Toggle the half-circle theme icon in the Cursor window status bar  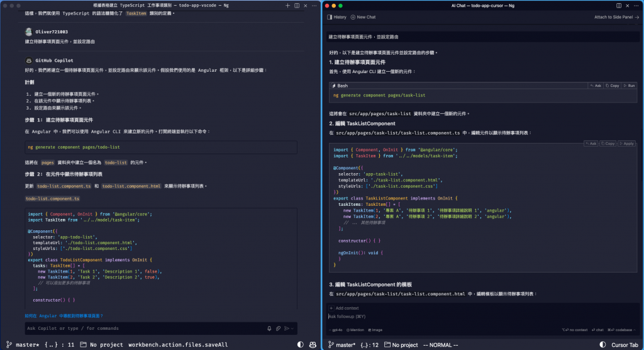click(602, 345)
